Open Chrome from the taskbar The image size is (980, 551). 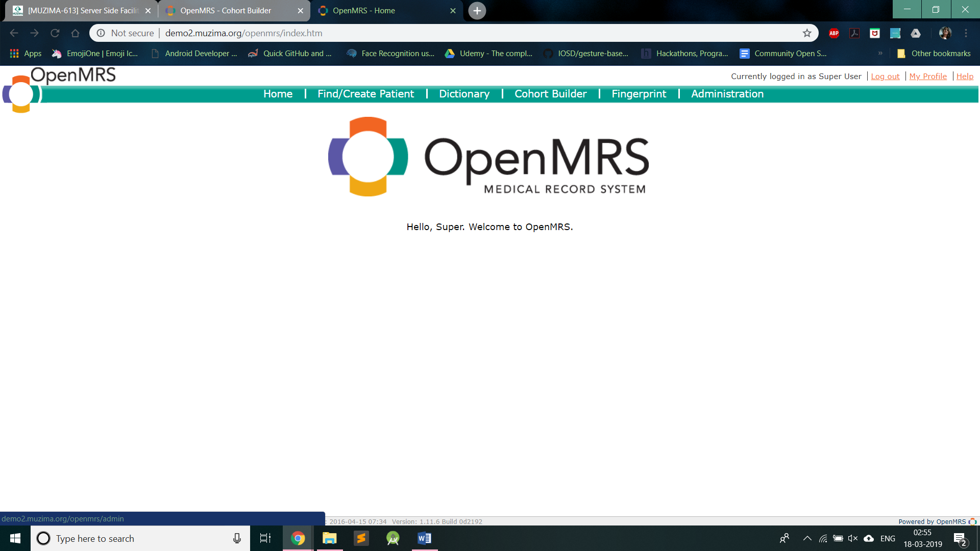(298, 538)
